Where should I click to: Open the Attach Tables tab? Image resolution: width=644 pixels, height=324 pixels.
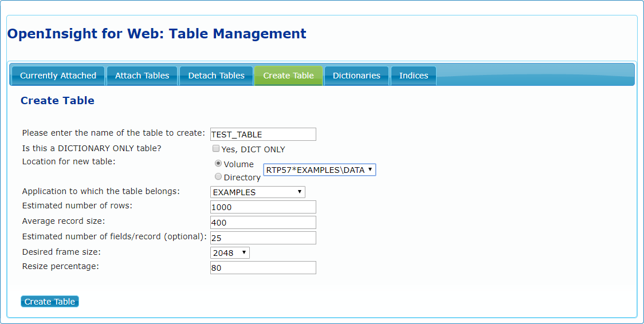[142, 76]
